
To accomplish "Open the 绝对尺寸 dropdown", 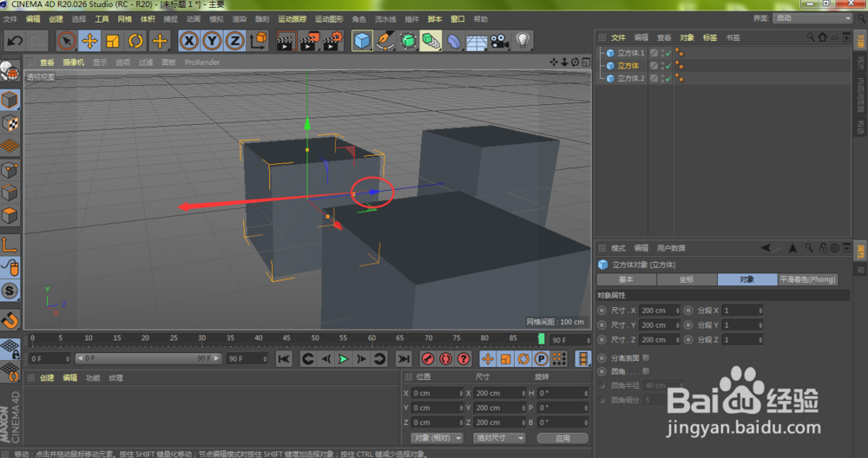I will coord(499,437).
